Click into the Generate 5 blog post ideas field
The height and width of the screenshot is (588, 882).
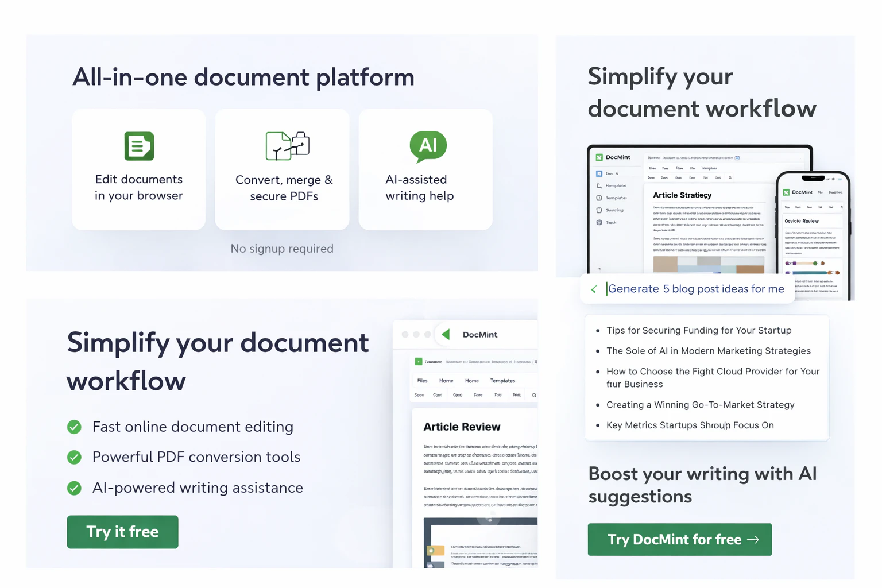click(687, 289)
